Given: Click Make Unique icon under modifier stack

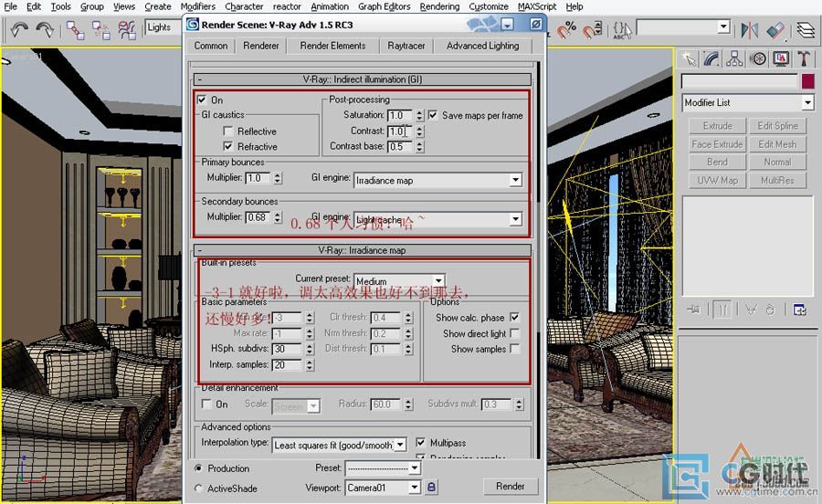Looking at the screenshot, I should (x=752, y=310).
